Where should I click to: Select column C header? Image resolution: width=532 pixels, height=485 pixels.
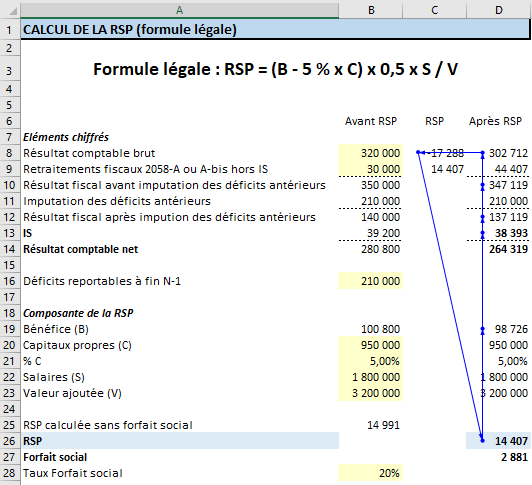(434, 10)
